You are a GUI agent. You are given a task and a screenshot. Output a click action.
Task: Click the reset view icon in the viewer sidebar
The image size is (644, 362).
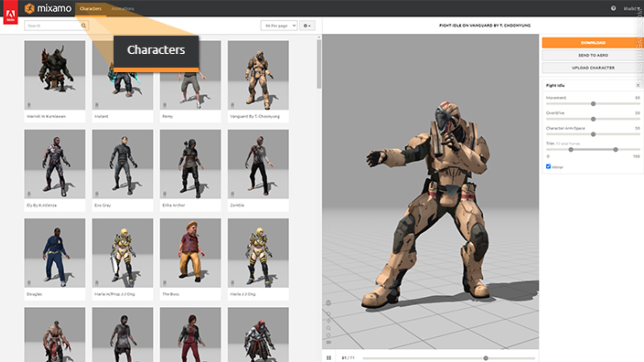click(329, 335)
